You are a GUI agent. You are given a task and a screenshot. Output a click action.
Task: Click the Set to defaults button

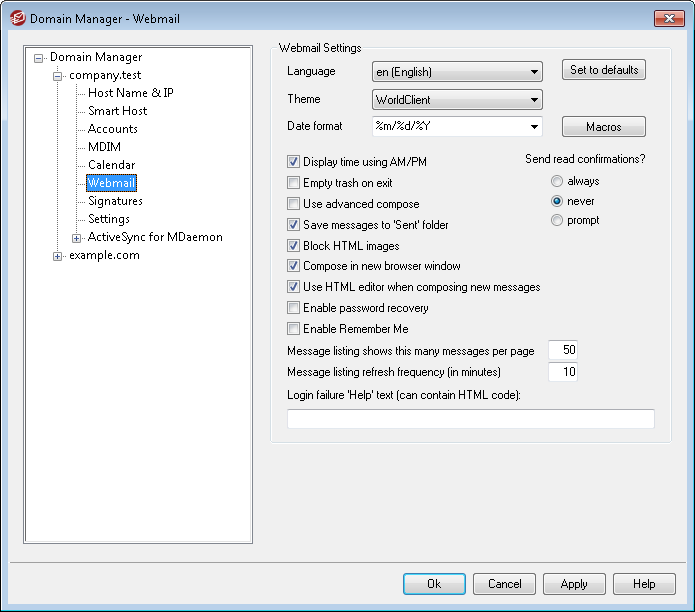[x=604, y=70]
